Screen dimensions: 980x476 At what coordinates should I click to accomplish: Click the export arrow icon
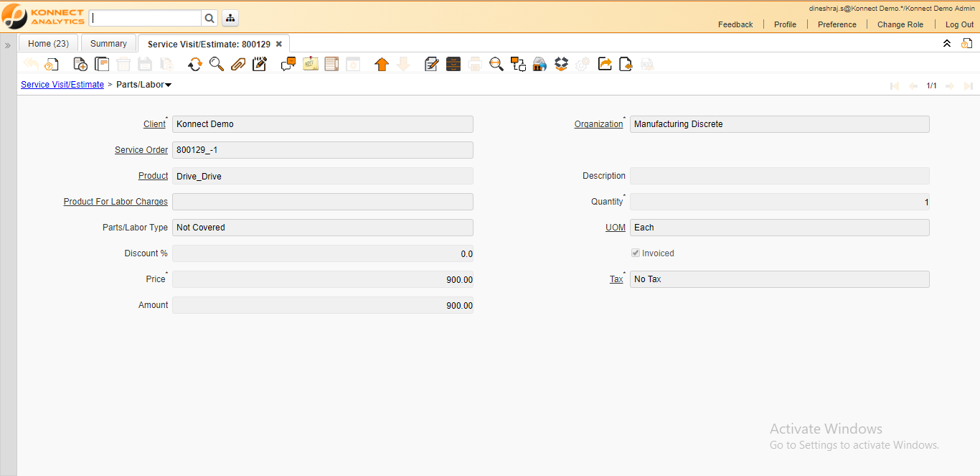[605, 65]
